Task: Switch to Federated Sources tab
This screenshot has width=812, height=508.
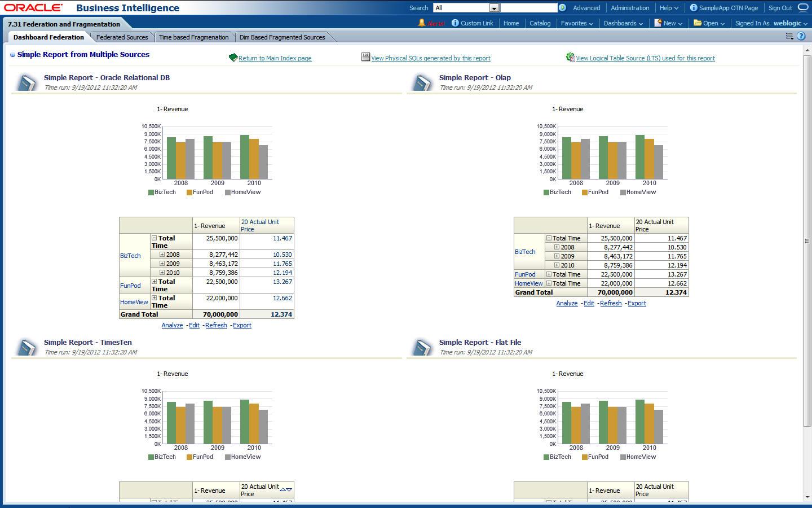Action: [122, 37]
